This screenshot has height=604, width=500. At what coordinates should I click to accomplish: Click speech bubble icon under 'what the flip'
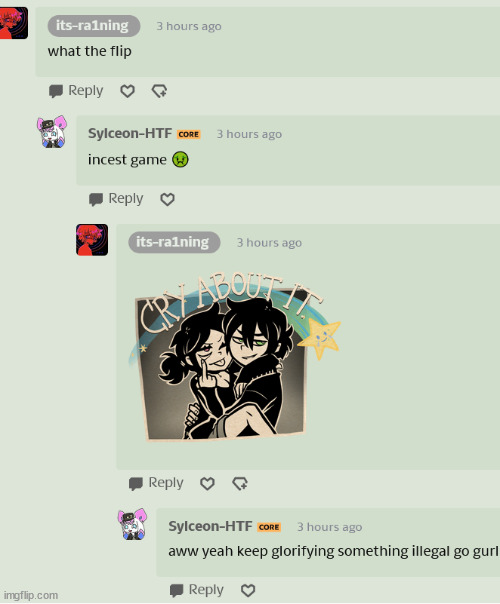(56, 91)
